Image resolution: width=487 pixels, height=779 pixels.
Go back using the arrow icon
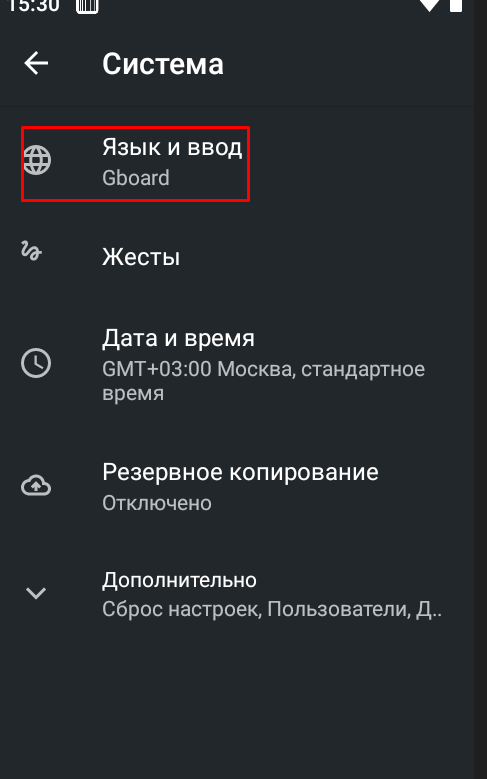click(36, 64)
